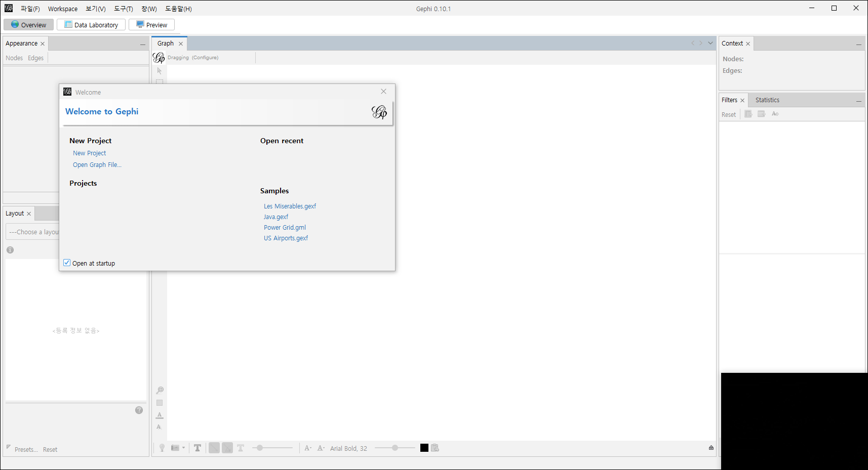Open the Power Grid.gml sample
Image resolution: width=868 pixels, height=470 pixels.
click(x=285, y=228)
